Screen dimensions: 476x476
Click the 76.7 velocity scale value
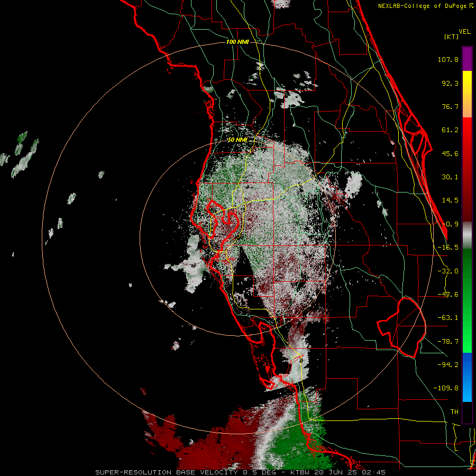tap(450, 106)
